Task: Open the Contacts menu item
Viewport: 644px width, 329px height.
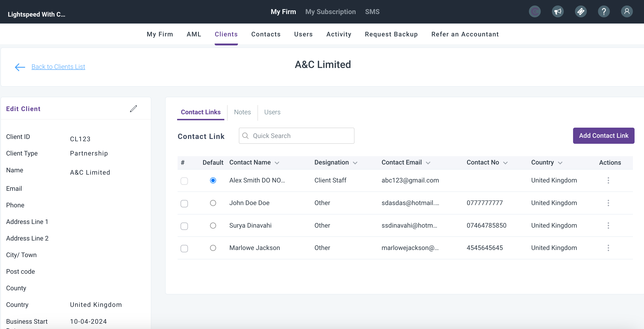Action: pyautogui.click(x=266, y=34)
